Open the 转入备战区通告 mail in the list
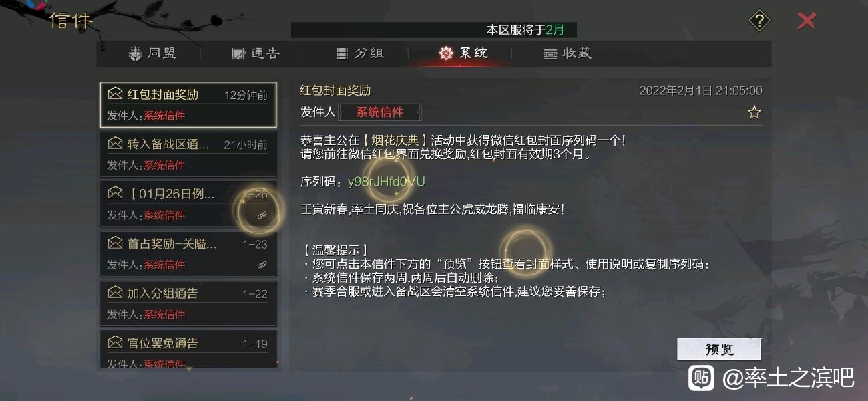868x401 pixels. [x=188, y=154]
